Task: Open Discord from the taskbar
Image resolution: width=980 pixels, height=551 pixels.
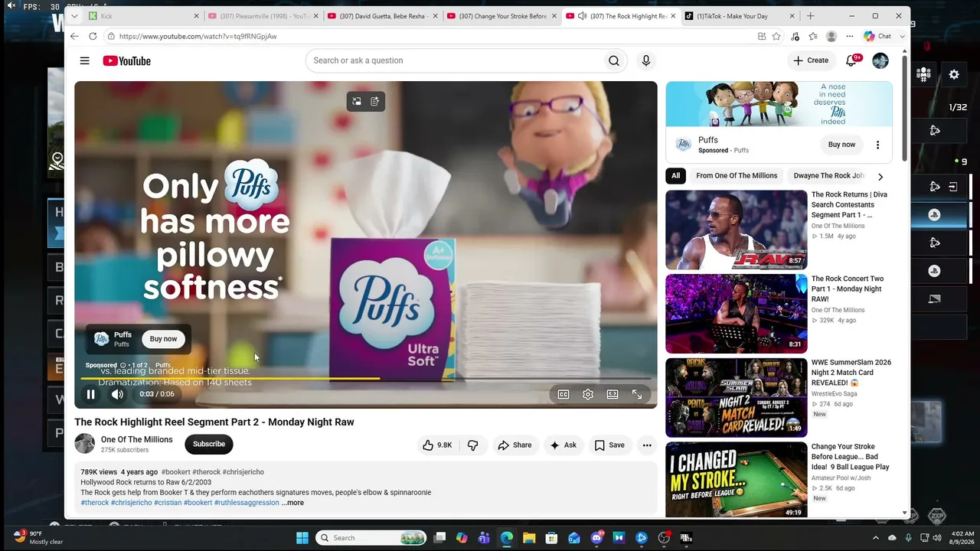Action: 597,538
